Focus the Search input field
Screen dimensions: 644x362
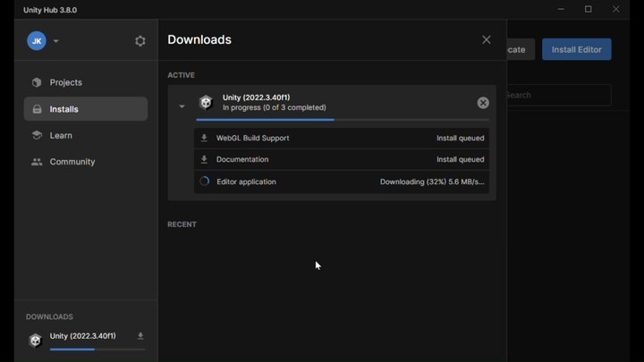coord(559,96)
